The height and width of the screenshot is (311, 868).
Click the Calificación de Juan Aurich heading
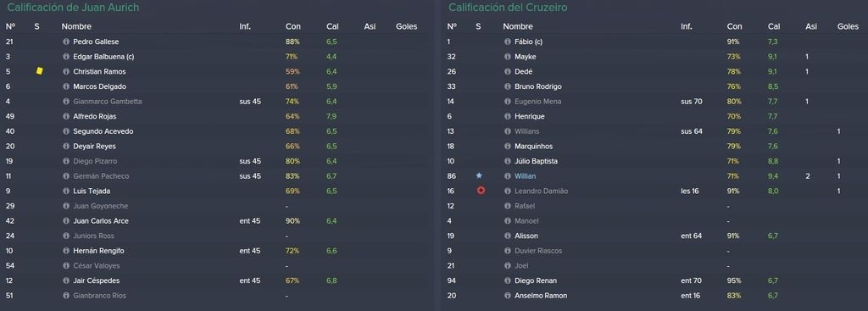point(73,8)
